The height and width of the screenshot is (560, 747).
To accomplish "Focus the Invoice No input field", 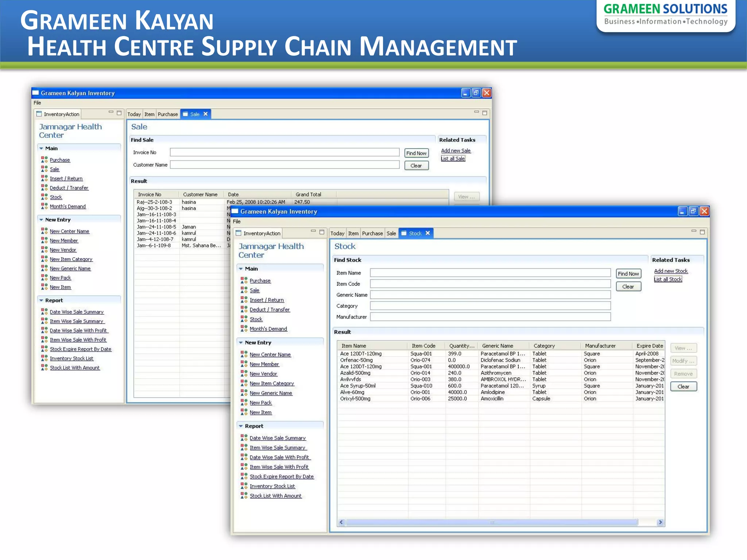I will point(285,152).
